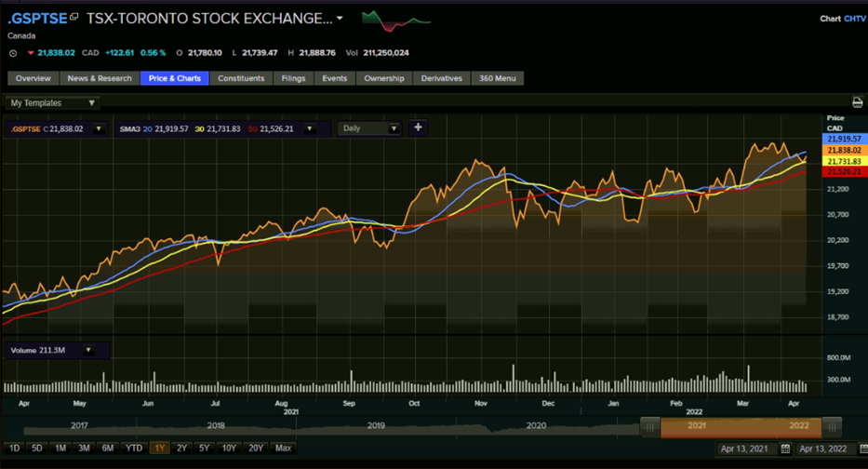Select the 3M time range
This screenshot has width=868, height=469.
coord(84,448)
